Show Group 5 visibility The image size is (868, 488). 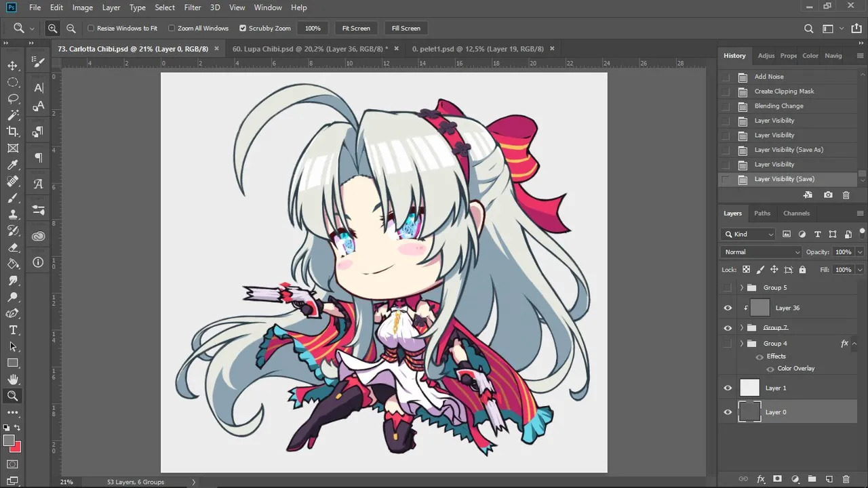pyautogui.click(x=728, y=287)
